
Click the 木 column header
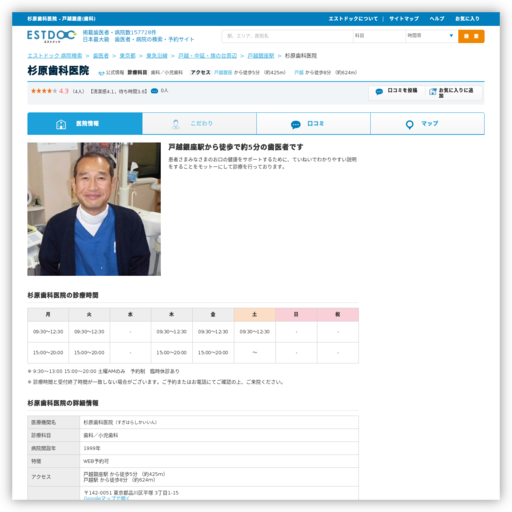[172, 314]
